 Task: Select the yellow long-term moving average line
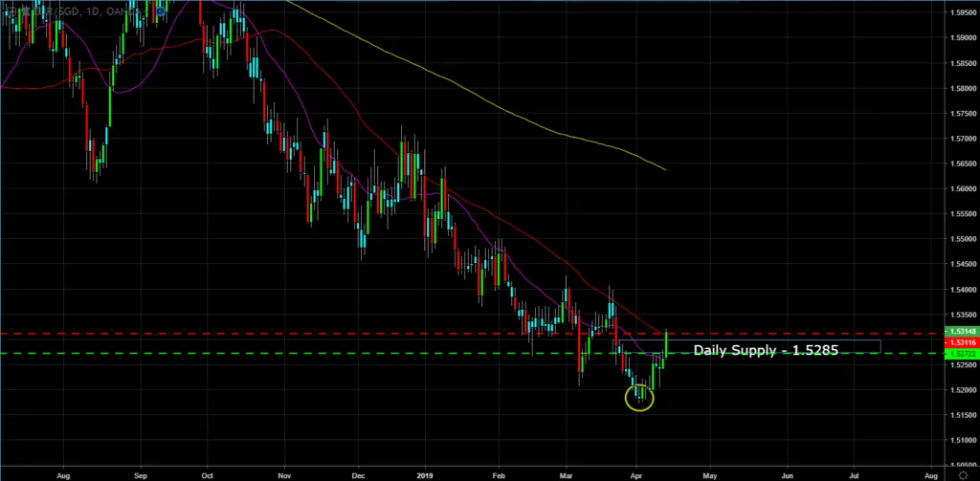coord(500,109)
